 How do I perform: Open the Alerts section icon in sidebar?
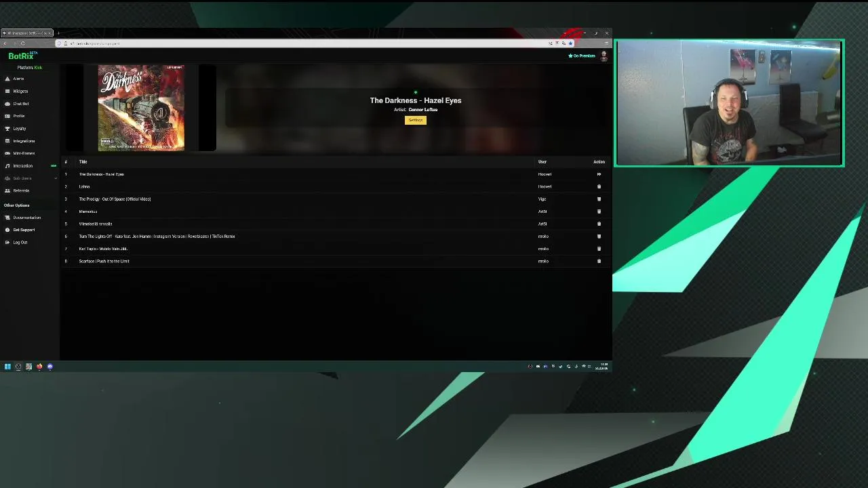coord(7,79)
